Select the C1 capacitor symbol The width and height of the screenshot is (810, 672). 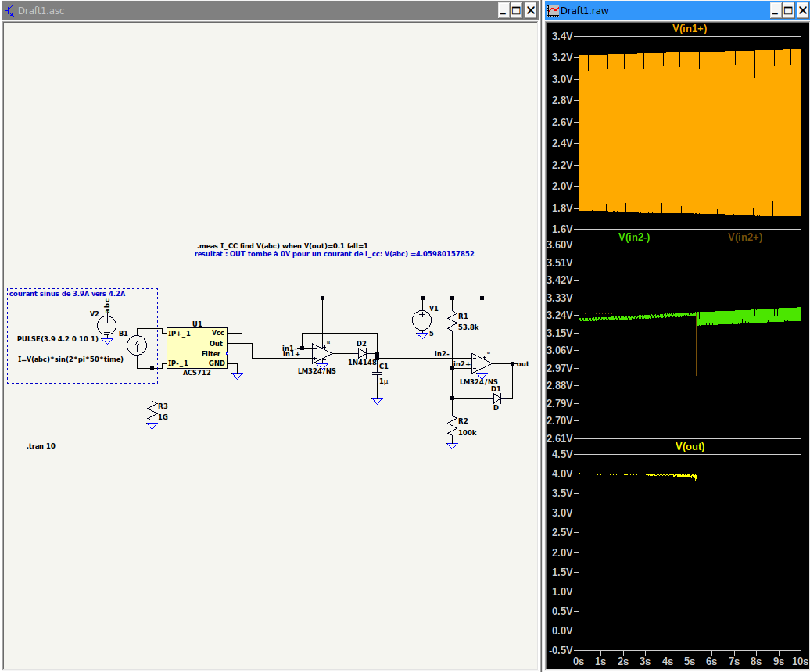[377, 374]
